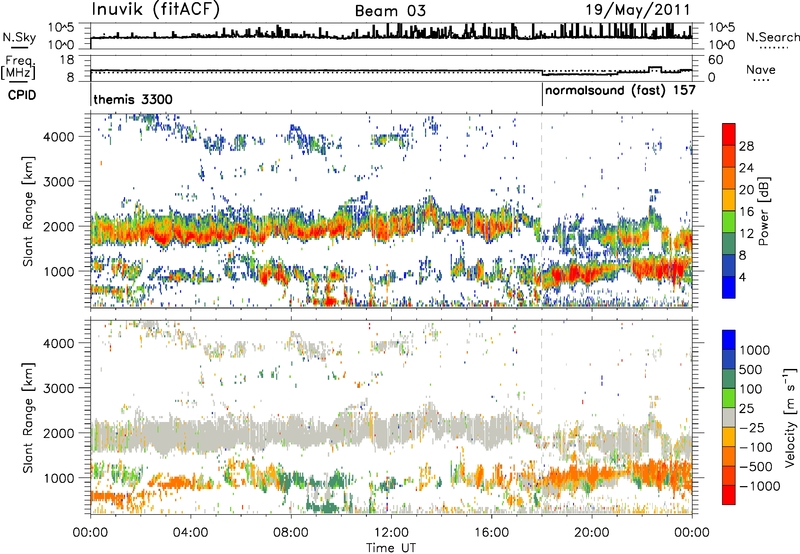Click the '12' label on Power color bar

point(746,234)
